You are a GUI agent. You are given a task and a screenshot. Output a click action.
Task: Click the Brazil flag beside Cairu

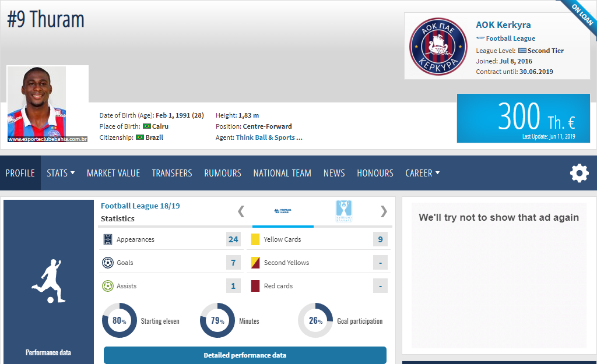(146, 126)
